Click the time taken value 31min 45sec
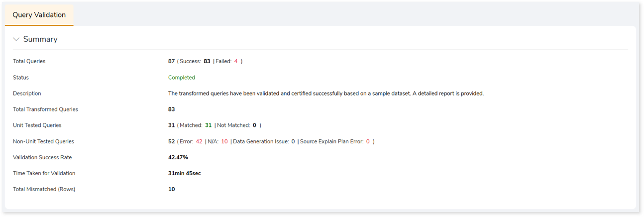Image resolution: width=644 pixels, height=217 pixels. (x=185, y=173)
